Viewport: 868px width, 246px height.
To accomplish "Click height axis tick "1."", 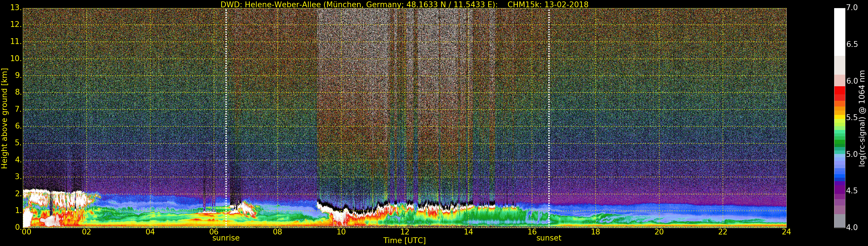I will (18, 210).
